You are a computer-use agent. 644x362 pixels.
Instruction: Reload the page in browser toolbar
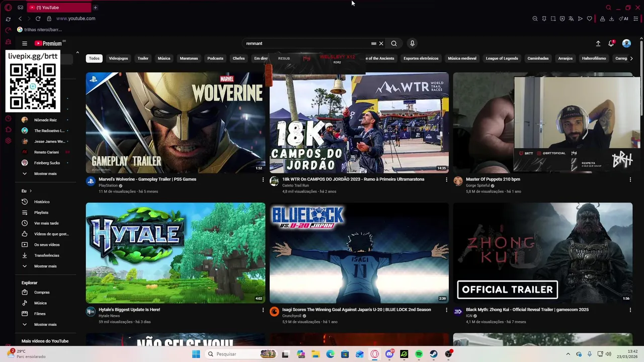(x=38, y=19)
